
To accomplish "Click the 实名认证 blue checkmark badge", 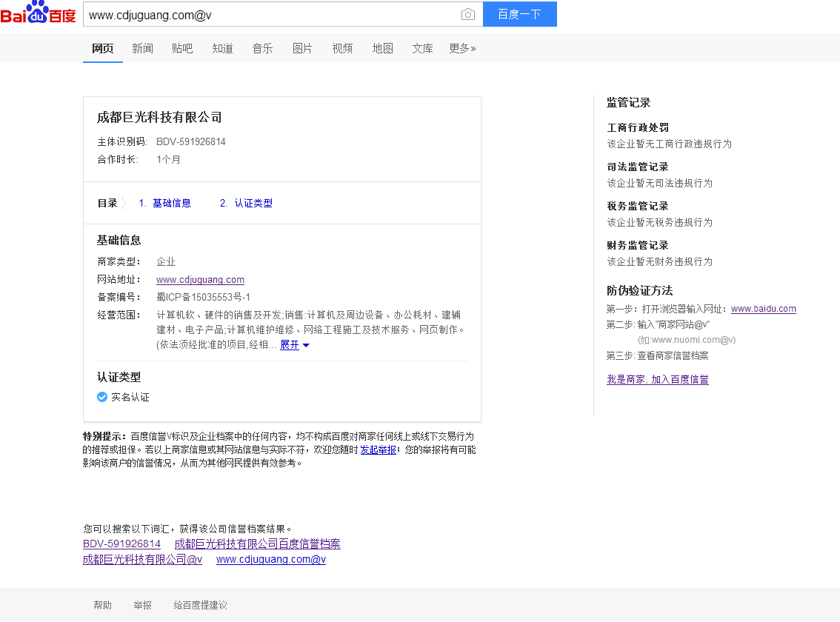I will (101, 397).
